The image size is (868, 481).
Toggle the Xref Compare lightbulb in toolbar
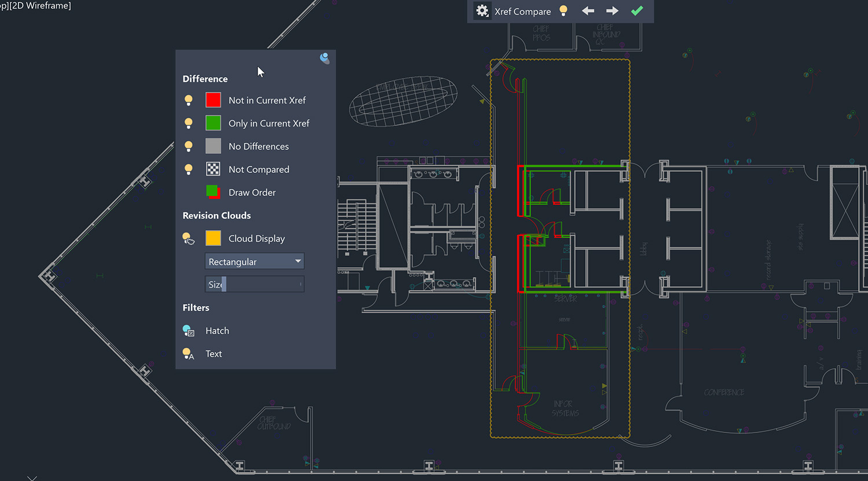click(x=563, y=11)
